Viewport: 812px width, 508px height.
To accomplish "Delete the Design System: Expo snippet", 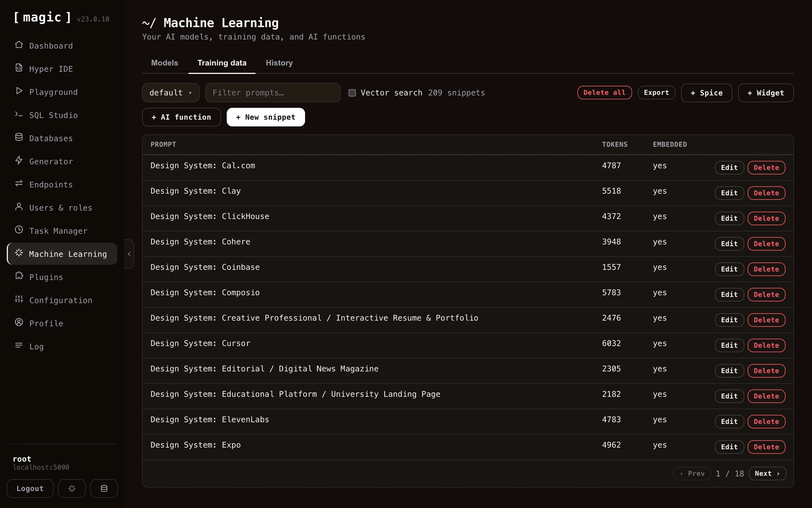I will coord(766,447).
